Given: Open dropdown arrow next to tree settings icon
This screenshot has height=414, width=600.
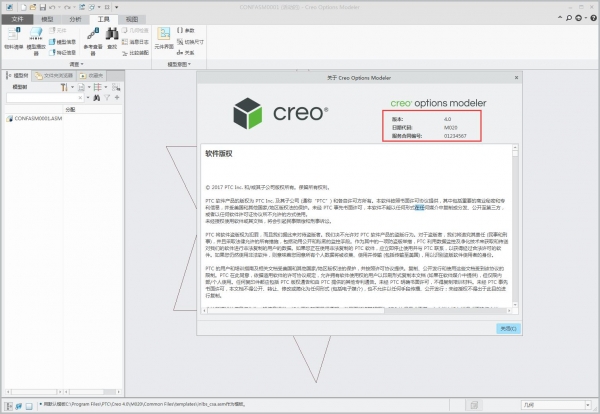Looking at the screenshot, I should tap(72, 87).
